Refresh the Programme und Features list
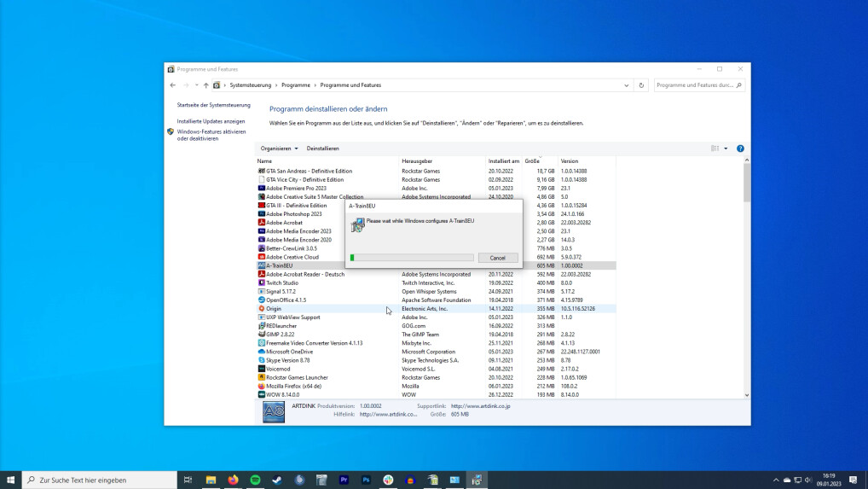 click(x=641, y=85)
